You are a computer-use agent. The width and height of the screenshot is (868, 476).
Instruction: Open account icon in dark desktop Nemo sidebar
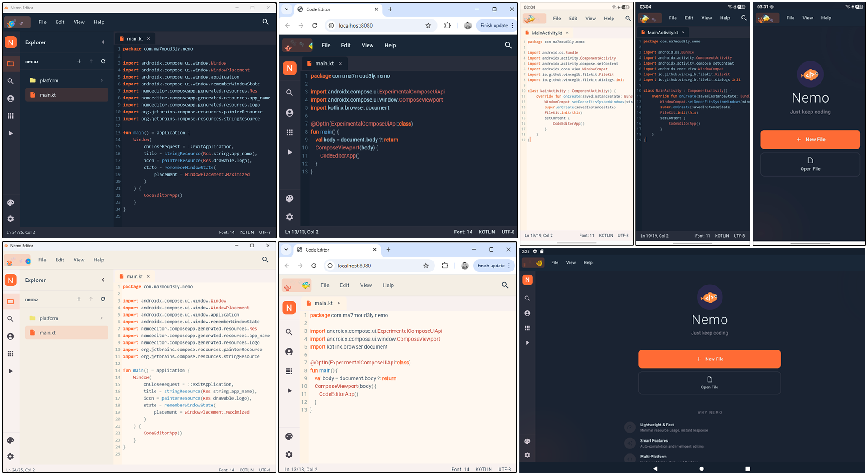point(10,98)
